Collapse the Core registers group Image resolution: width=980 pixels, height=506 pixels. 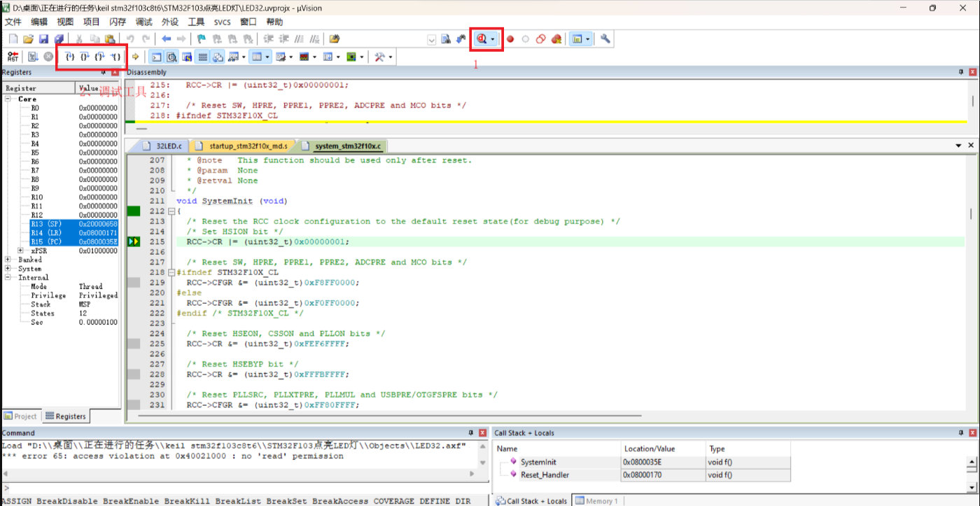[x=8, y=99]
